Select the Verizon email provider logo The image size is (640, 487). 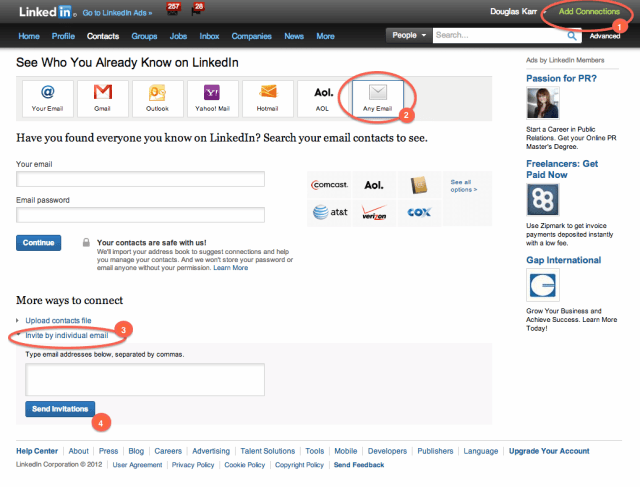click(374, 212)
